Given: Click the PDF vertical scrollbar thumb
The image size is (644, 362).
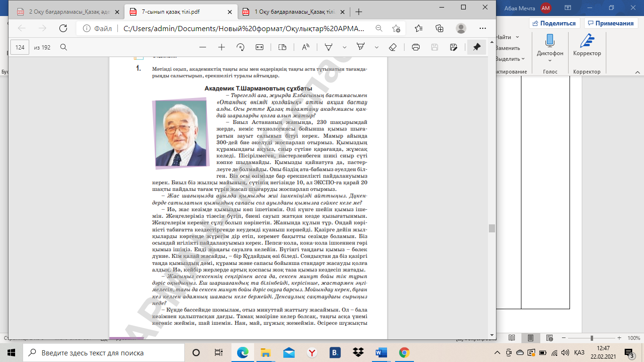Looking at the screenshot, I should [492, 228].
